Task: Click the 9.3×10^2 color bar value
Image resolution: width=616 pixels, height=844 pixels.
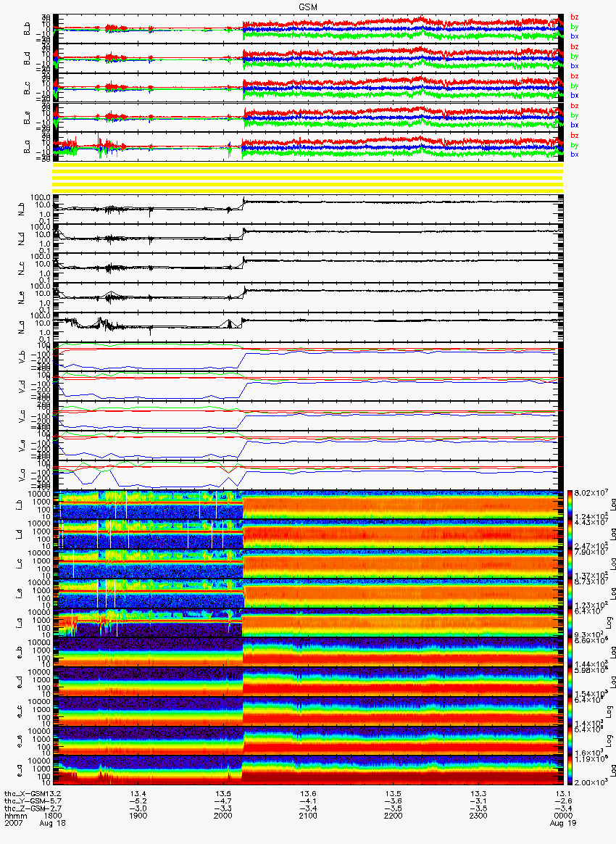Action: tap(590, 634)
